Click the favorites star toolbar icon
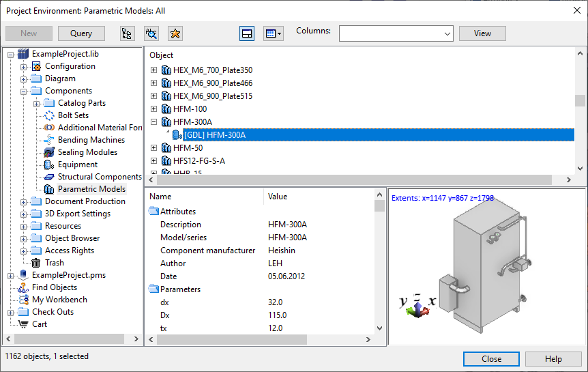This screenshot has height=372, width=588. (x=175, y=33)
